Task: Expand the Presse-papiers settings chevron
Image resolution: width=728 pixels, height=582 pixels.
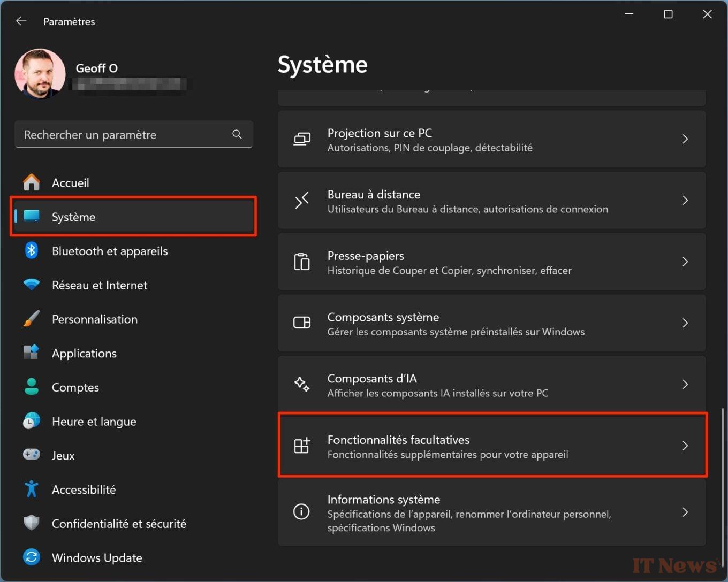Action: (x=686, y=262)
